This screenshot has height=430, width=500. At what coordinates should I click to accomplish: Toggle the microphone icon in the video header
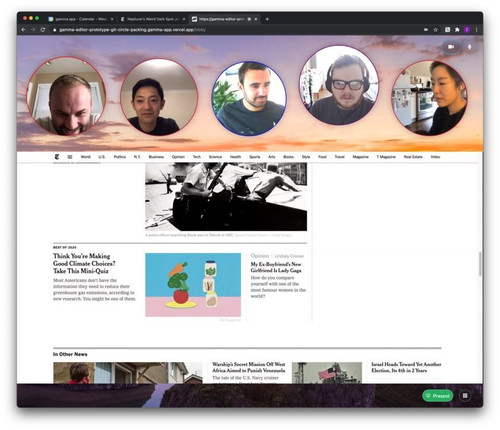click(469, 47)
